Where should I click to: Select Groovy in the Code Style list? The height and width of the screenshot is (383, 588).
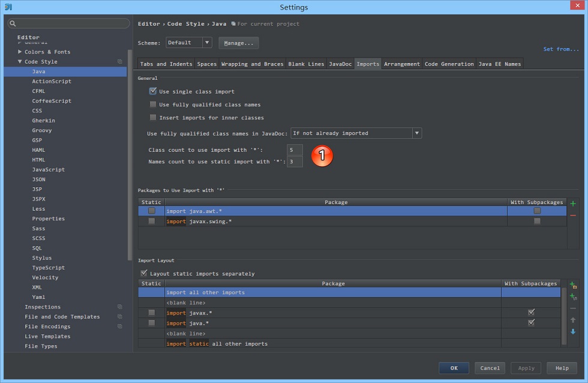click(41, 130)
